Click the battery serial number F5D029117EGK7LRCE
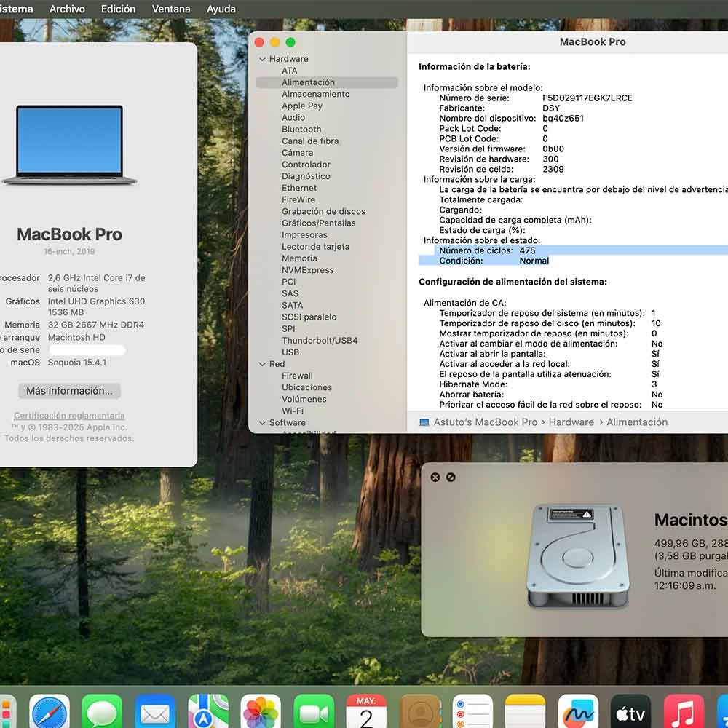The height and width of the screenshot is (728, 728). point(587,98)
